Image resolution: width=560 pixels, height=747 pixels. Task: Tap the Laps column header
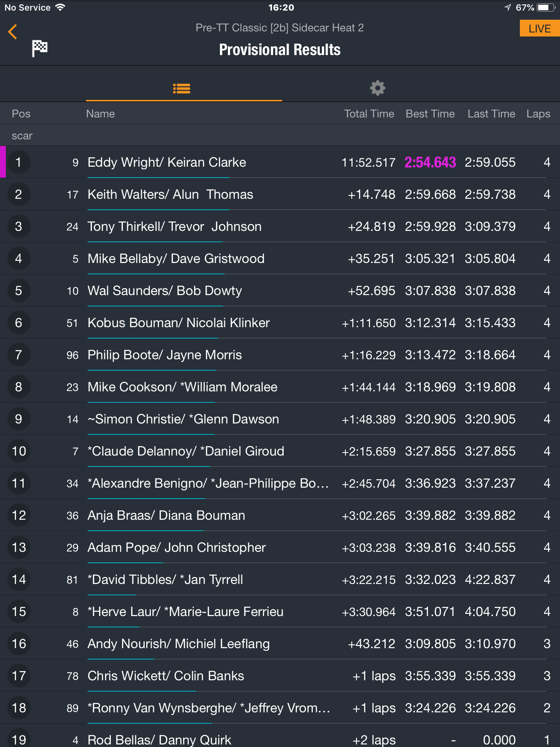[538, 114]
